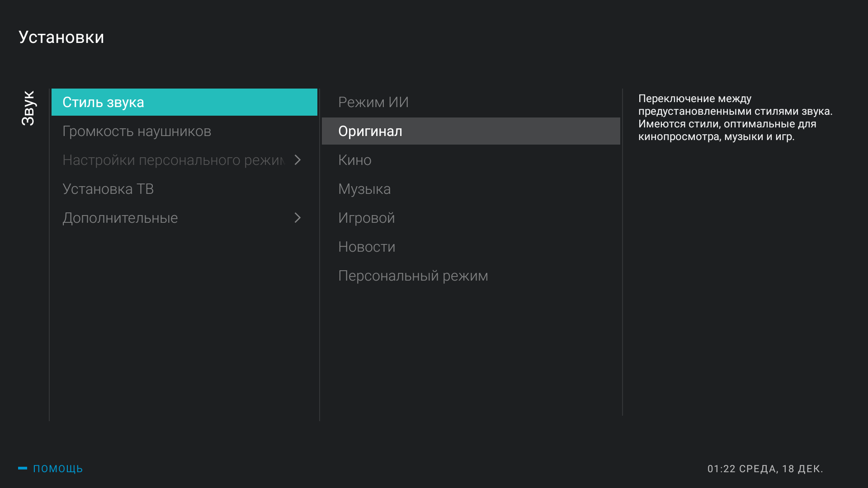Click the sound style description text
868x488 pixels.
tap(735, 117)
